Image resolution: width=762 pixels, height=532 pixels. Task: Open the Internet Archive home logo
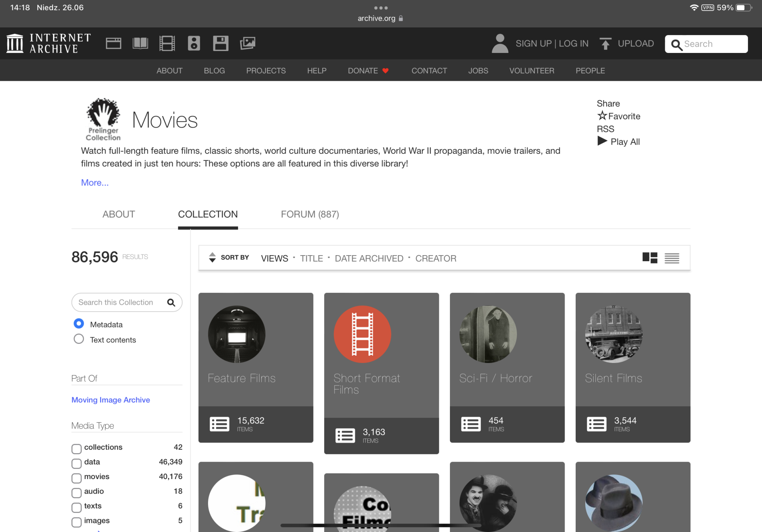pos(49,43)
